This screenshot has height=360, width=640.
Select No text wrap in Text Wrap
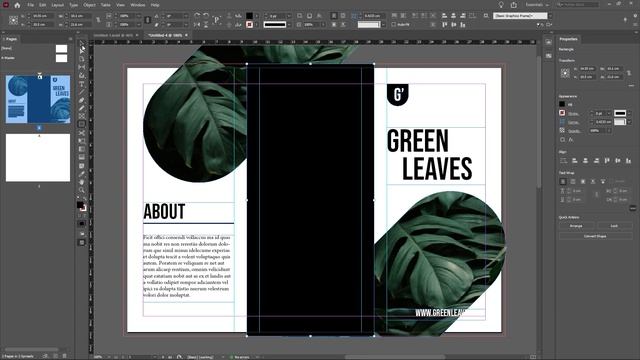pyautogui.click(x=563, y=181)
